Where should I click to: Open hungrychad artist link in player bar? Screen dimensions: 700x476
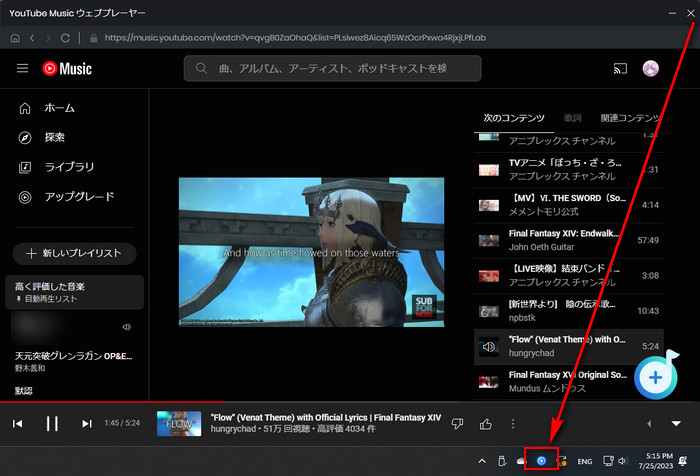coord(233,429)
